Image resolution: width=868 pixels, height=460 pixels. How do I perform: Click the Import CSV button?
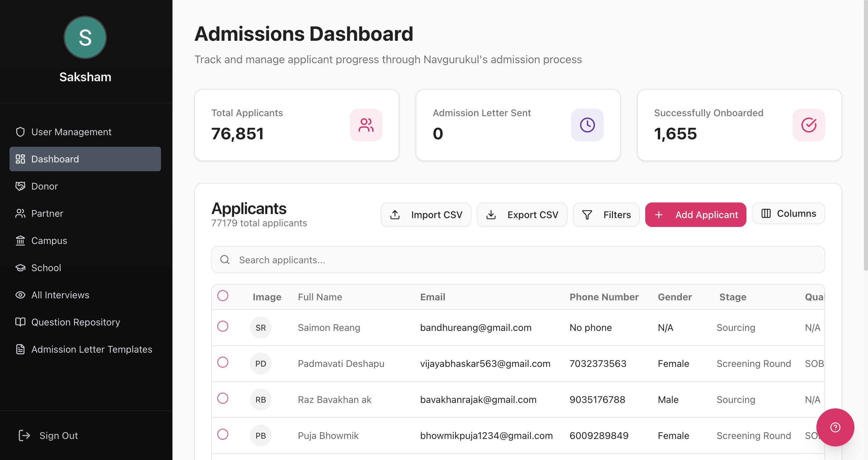(426, 215)
